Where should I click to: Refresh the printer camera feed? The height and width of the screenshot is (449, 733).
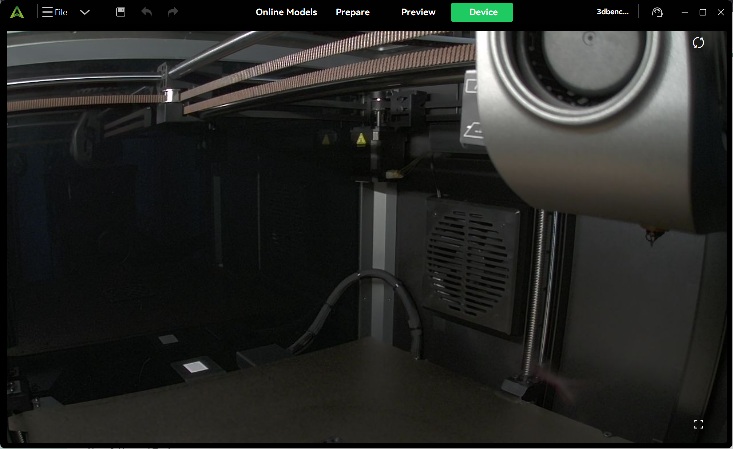[x=699, y=43]
